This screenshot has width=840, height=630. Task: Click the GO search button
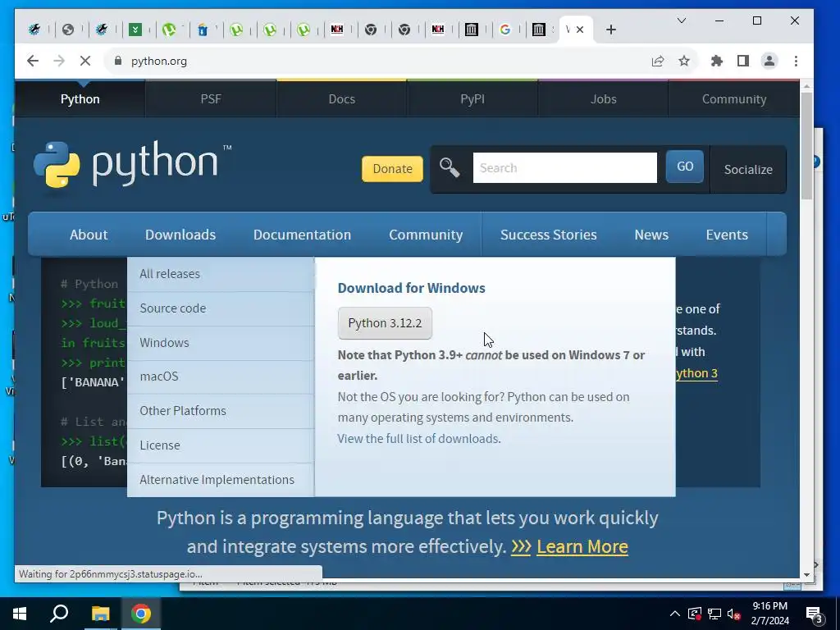tap(685, 167)
